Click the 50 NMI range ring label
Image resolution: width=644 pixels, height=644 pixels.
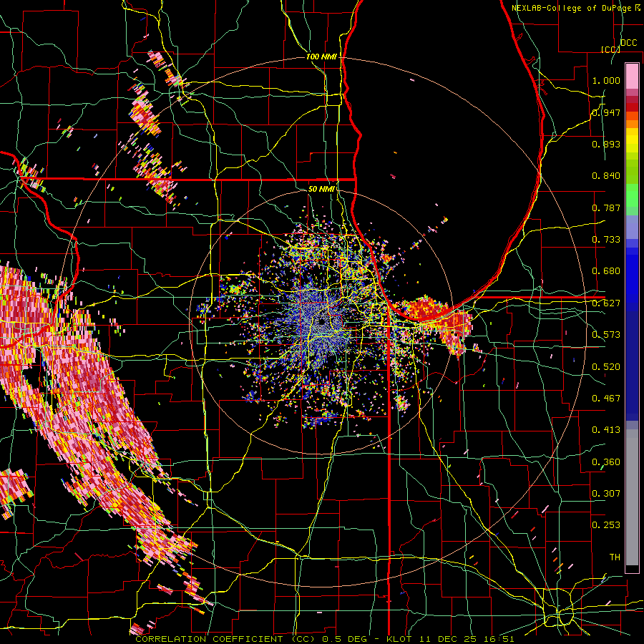(321, 189)
